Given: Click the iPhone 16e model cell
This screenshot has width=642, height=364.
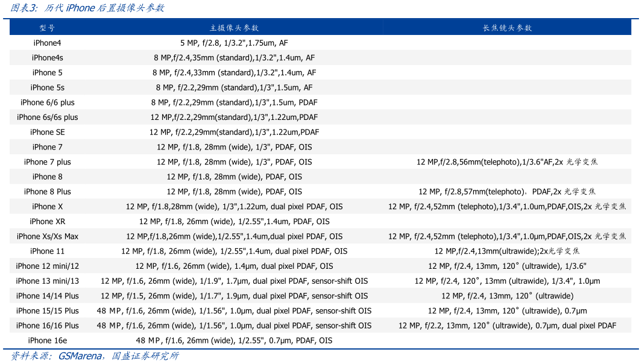Looking at the screenshot, I should pos(47,340).
